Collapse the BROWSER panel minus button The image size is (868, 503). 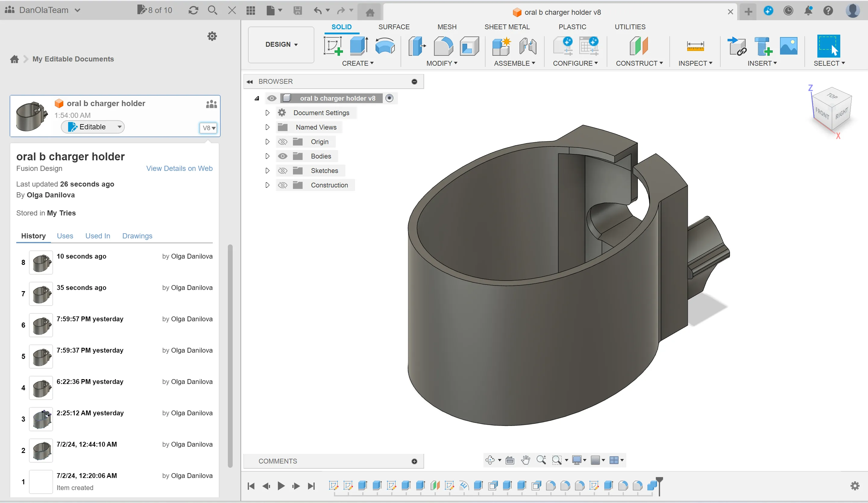point(414,82)
